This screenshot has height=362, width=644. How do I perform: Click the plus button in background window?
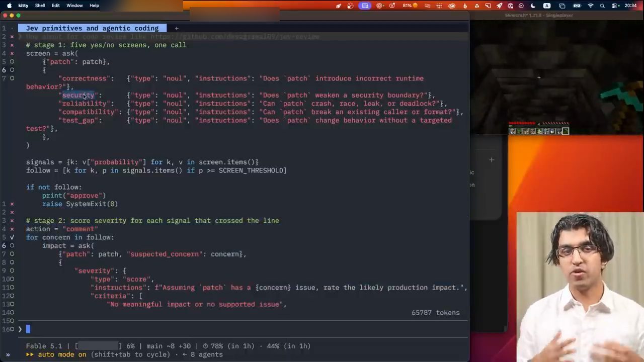tap(492, 160)
